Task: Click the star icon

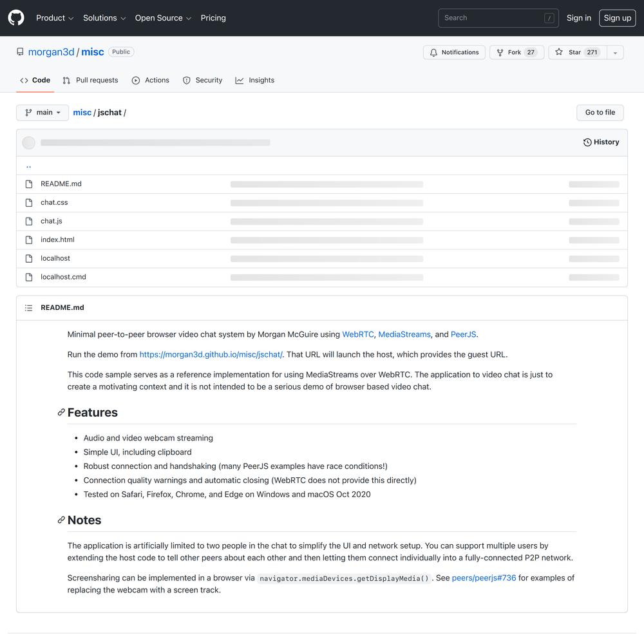Action: pyautogui.click(x=559, y=52)
